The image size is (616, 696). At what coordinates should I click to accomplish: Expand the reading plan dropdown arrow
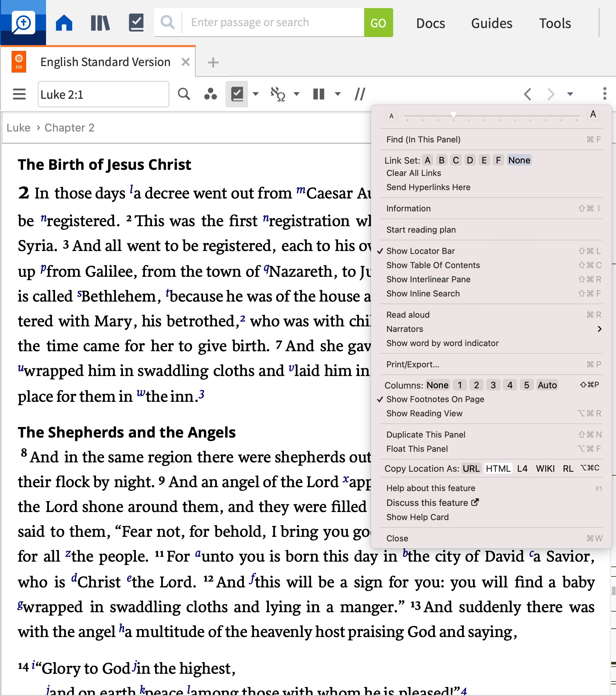(256, 94)
